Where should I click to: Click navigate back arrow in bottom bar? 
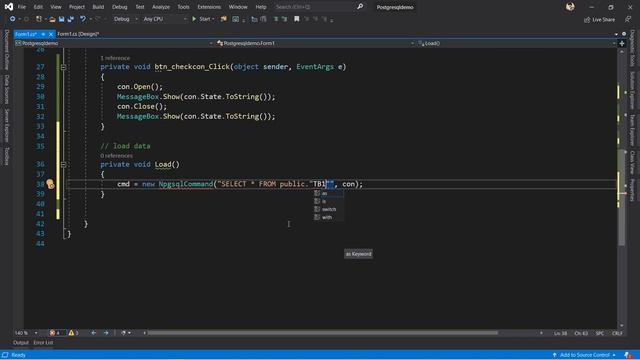[93, 333]
